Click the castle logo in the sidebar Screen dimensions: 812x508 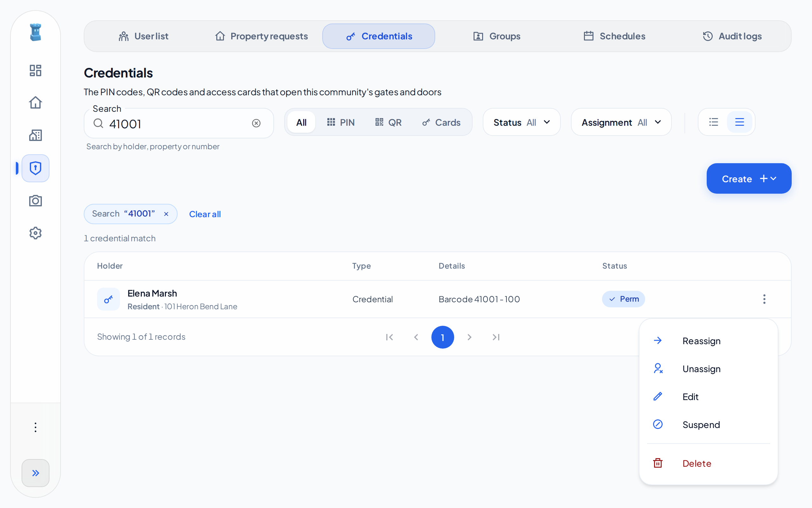coord(35,32)
